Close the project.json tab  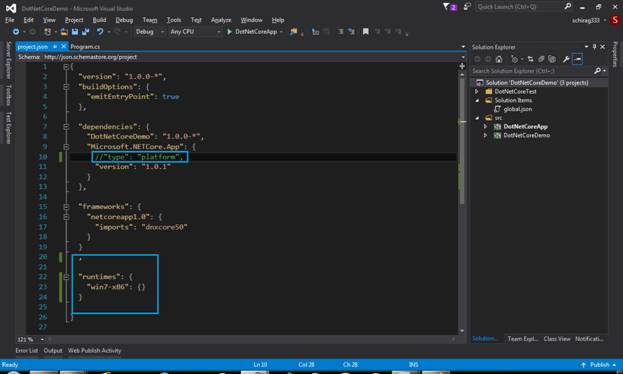pos(63,47)
